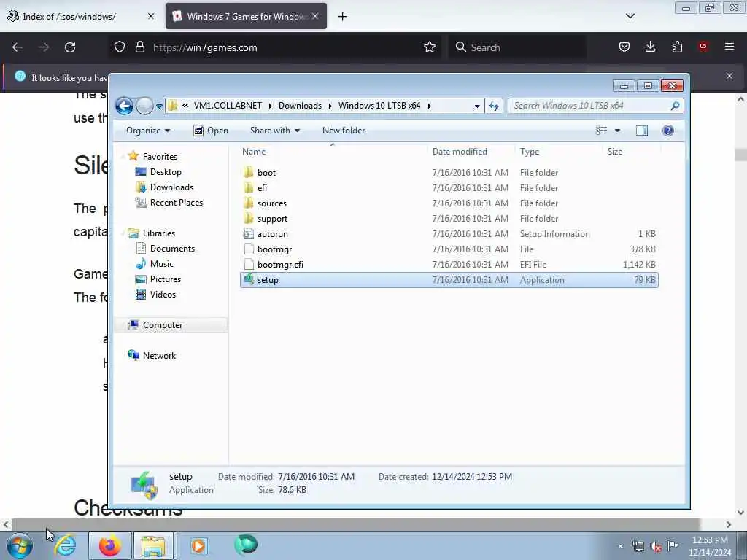The image size is (747, 560).
Task: Open Windows Media Player from taskbar
Action: (198, 545)
